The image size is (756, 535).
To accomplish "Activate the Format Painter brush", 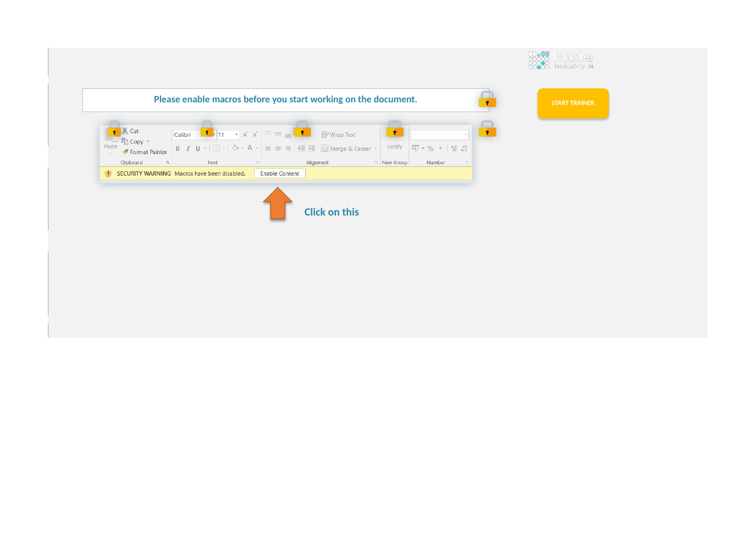I will [x=125, y=152].
